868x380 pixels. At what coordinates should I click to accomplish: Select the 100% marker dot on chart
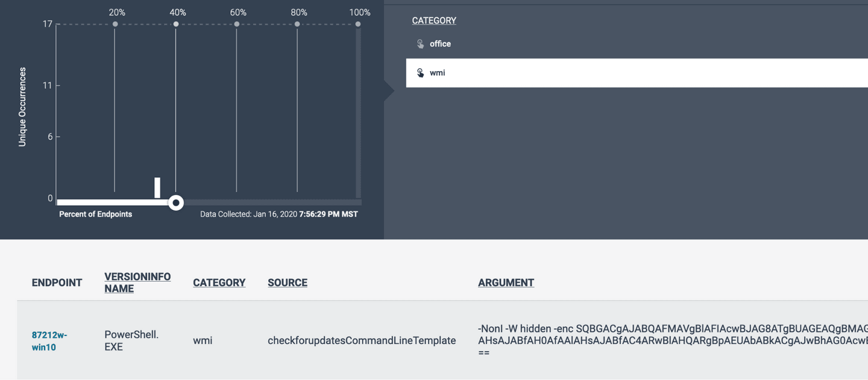[358, 24]
